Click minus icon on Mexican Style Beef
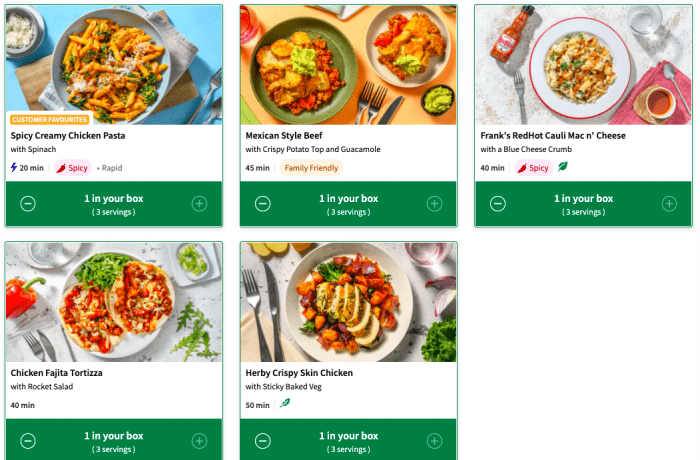Screen dimensions: 700x460 tap(263, 204)
